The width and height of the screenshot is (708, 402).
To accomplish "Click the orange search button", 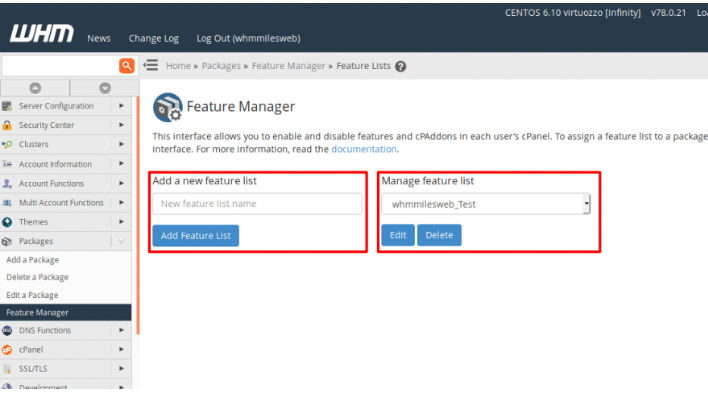I will (x=127, y=65).
